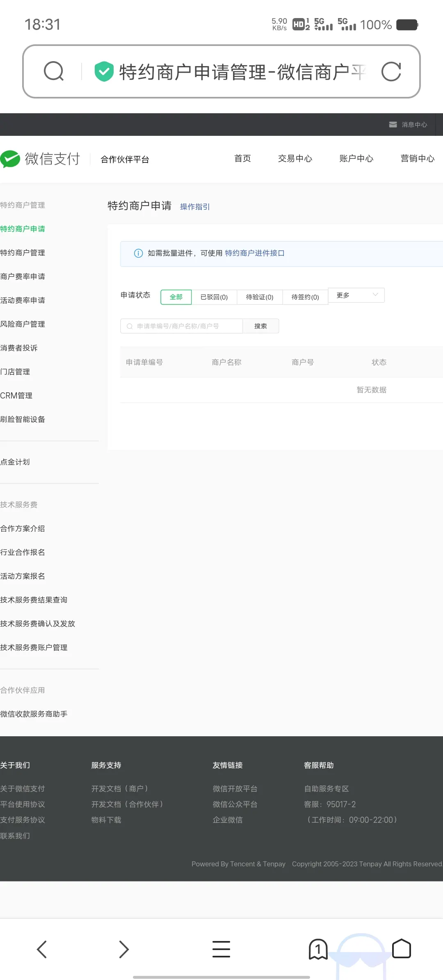Click 平台使用协议 footer link

tap(23, 804)
